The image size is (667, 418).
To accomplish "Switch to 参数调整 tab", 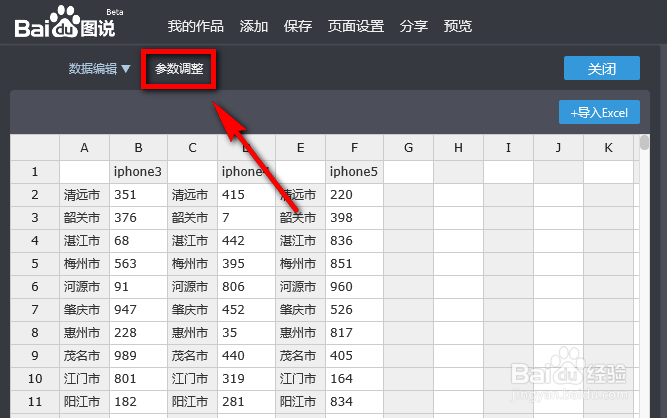I will point(179,69).
